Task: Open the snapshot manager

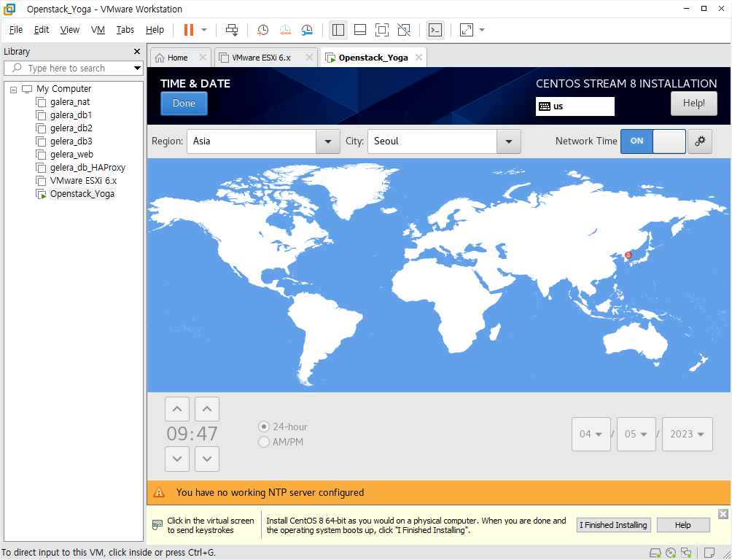Action: coord(307,30)
